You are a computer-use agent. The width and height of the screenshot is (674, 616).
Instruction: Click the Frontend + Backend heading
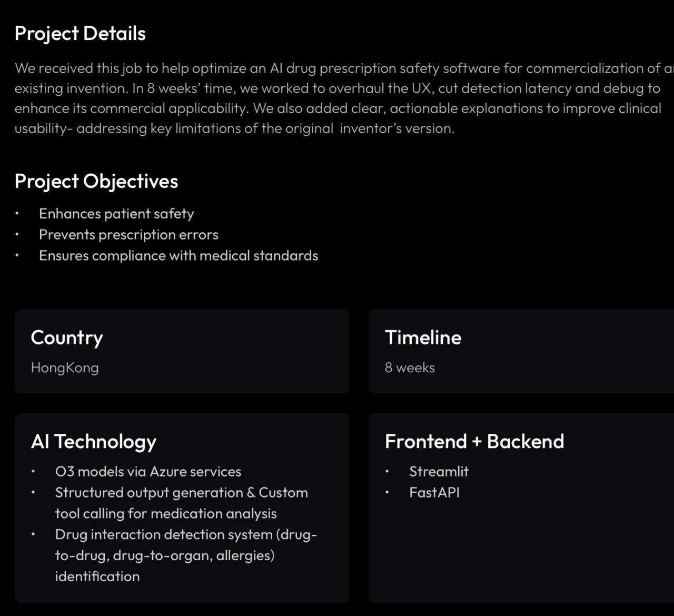(474, 441)
